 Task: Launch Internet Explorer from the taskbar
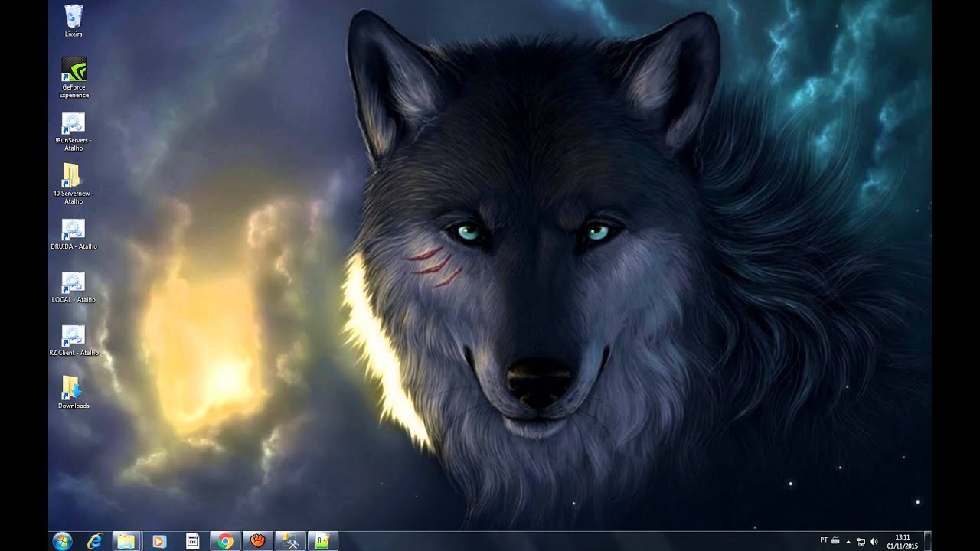point(95,541)
